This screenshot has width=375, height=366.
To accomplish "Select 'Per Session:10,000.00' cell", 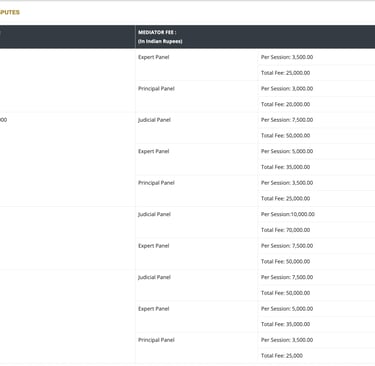I will (x=288, y=214).
